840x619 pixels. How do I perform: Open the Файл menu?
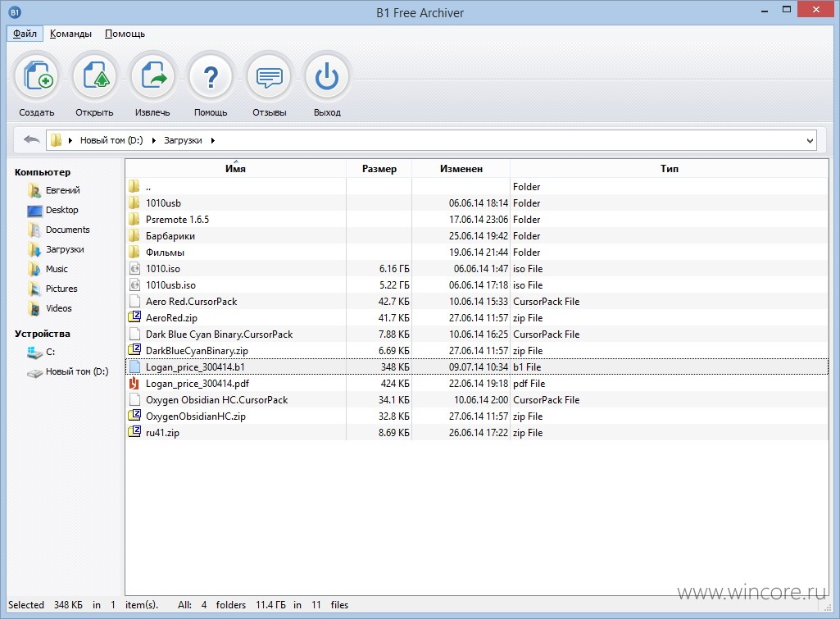pos(25,34)
